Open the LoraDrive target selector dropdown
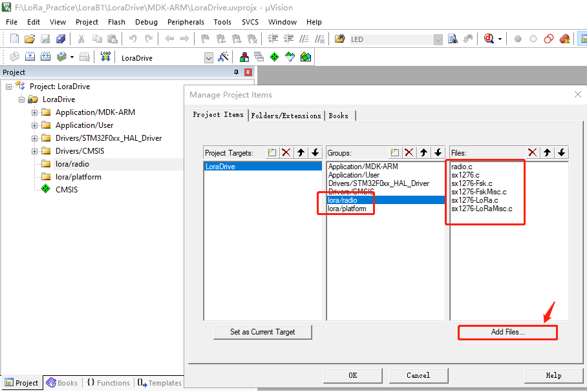The height and width of the screenshot is (392, 587). pyautogui.click(x=209, y=57)
